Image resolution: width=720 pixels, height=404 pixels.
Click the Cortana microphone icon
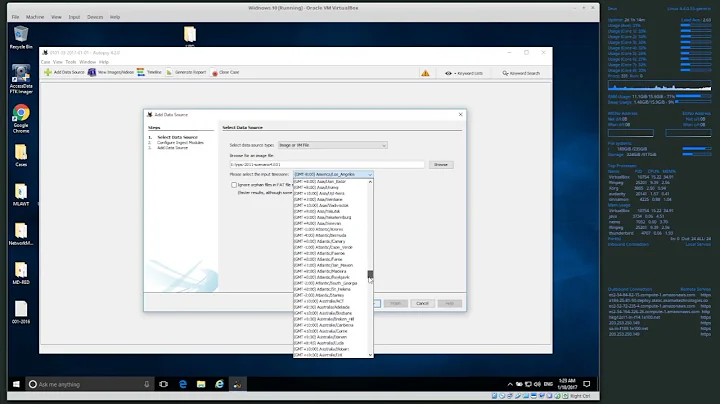pos(146,384)
